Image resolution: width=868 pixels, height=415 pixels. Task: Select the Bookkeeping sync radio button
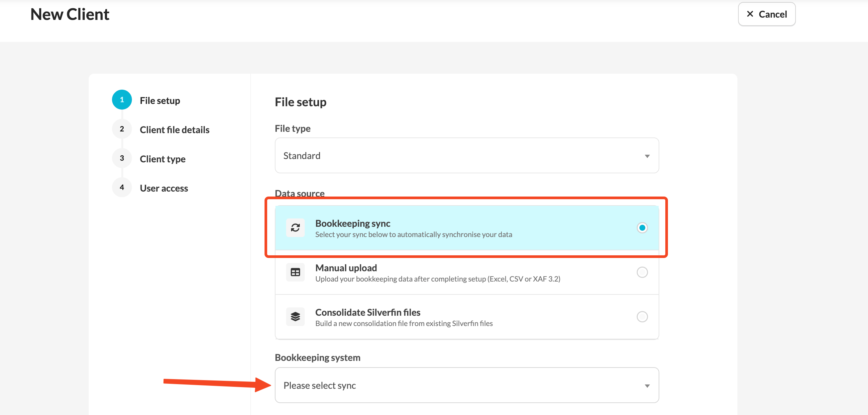(x=642, y=228)
